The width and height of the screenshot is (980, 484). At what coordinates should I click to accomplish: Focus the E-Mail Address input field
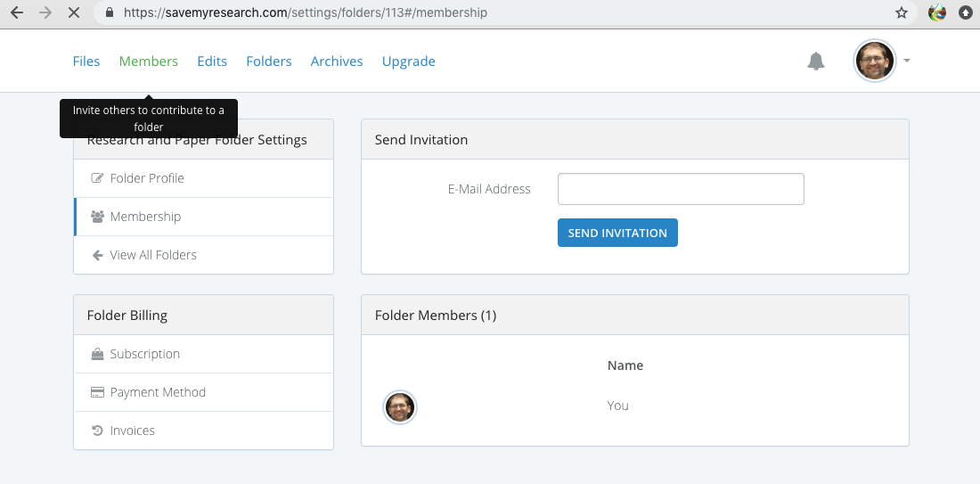pos(681,189)
